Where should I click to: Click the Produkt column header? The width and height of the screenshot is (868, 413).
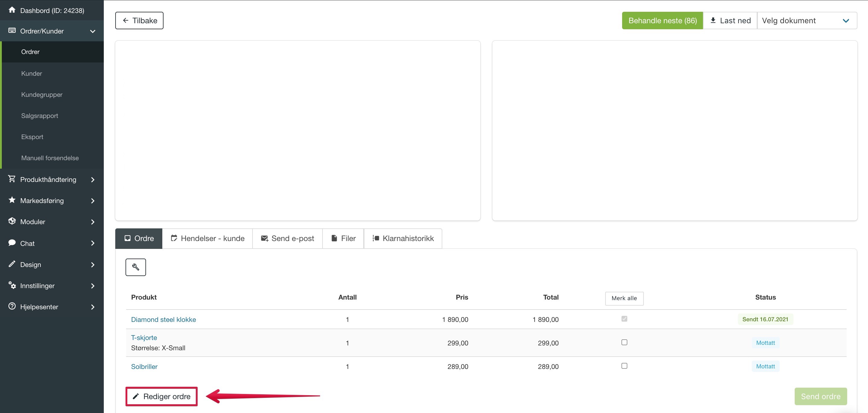(x=144, y=297)
